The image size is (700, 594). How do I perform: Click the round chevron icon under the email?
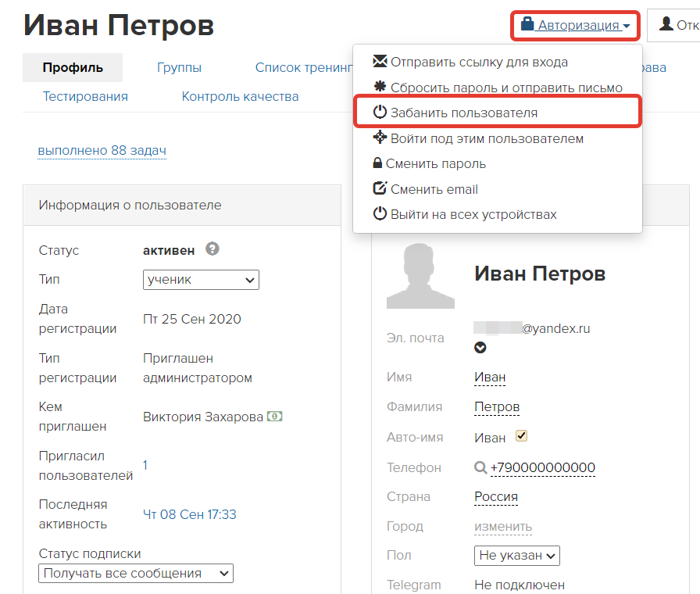pos(480,348)
